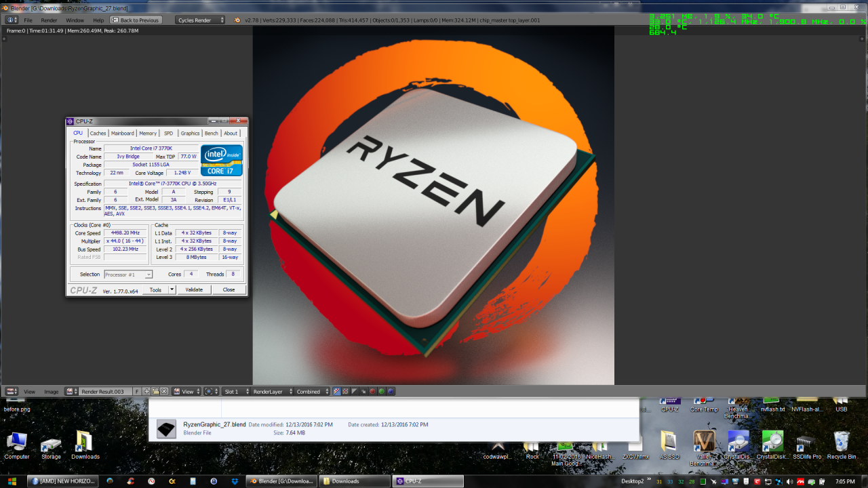This screenshot has width=868, height=488.
Task: Expand the CPU-Z Tools dropdown arrow
Action: tap(172, 289)
